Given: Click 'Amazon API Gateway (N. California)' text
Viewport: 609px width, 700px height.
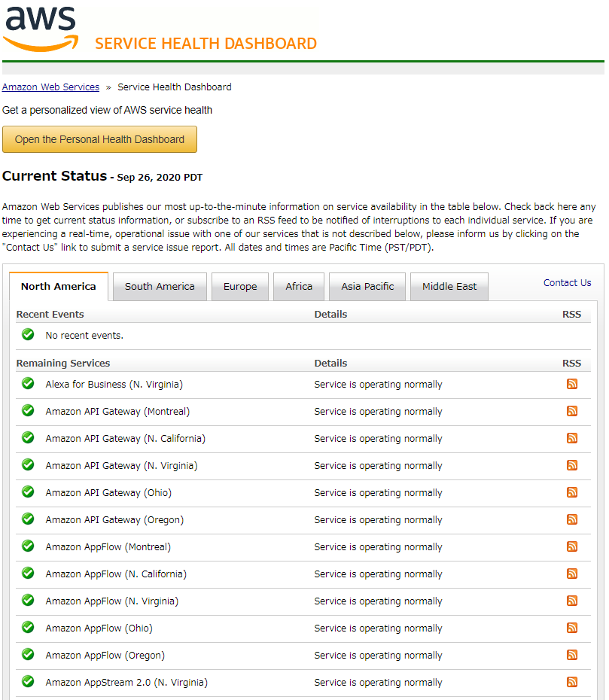Looking at the screenshot, I should pyautogui.click(x=126, y=439).
